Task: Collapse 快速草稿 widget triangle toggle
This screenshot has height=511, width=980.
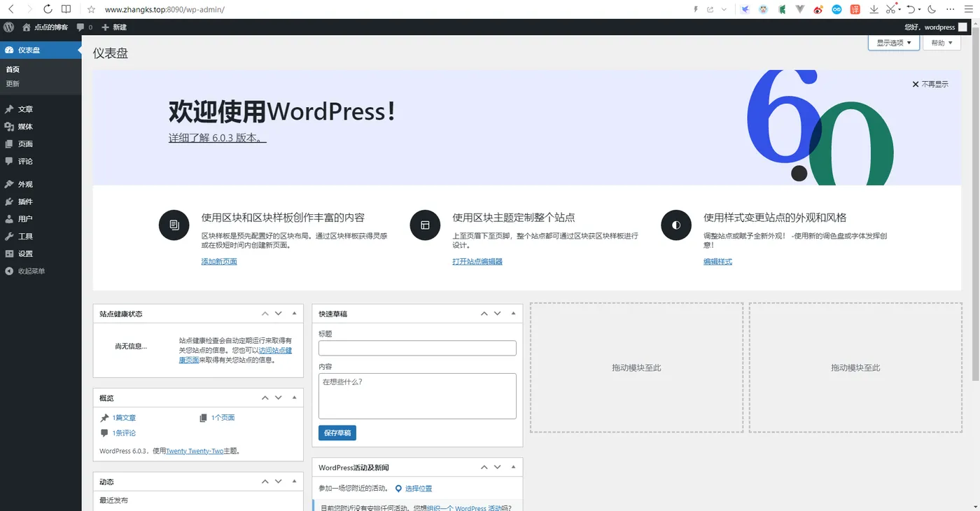Action: point(513,314)
